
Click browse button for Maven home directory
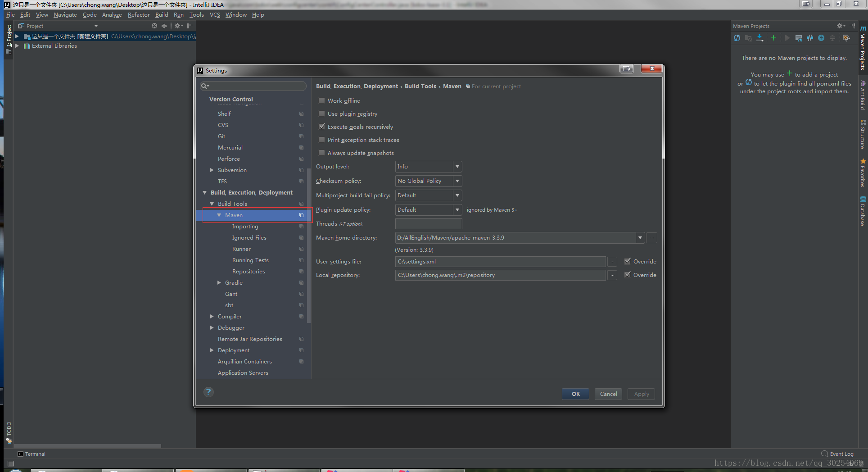(x=652, y=238)
